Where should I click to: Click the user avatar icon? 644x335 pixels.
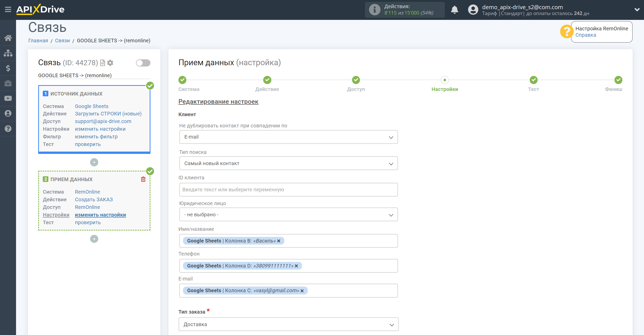[x=473, y=10]
